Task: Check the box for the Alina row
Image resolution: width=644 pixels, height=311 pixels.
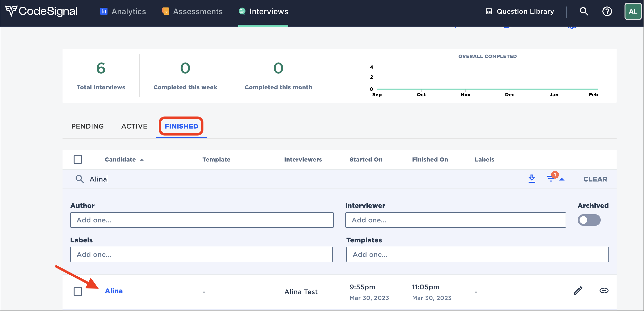Action: (x=78, y=291)
